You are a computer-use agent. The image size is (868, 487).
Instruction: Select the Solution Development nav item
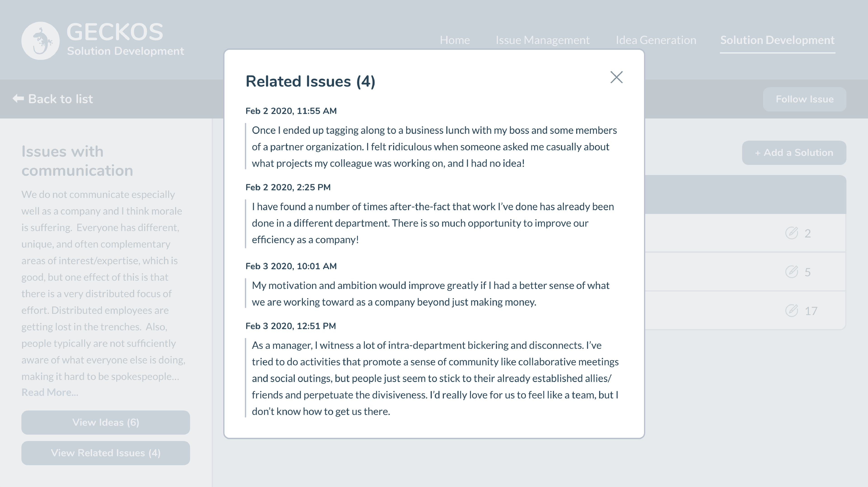point(777,40)
